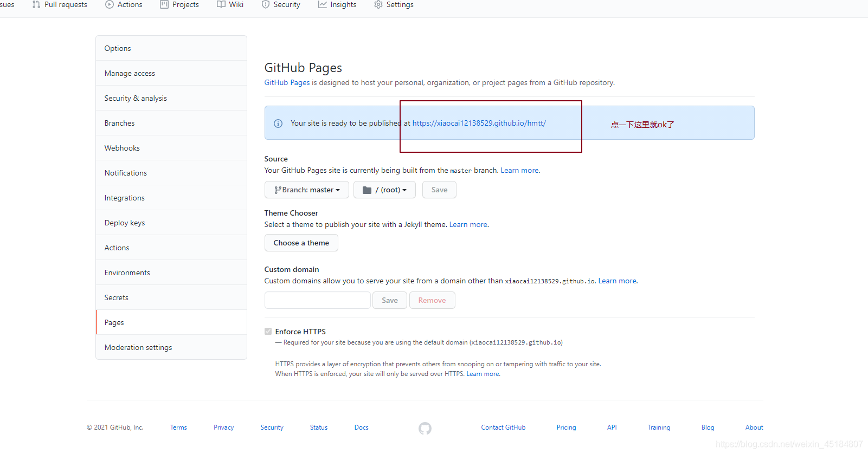
Task: Select Options in the settings sidebar
Action: point(171,48)
